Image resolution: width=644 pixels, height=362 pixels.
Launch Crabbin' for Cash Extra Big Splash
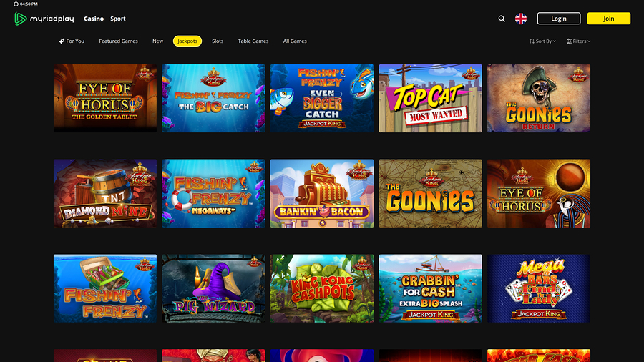point(431,288)
